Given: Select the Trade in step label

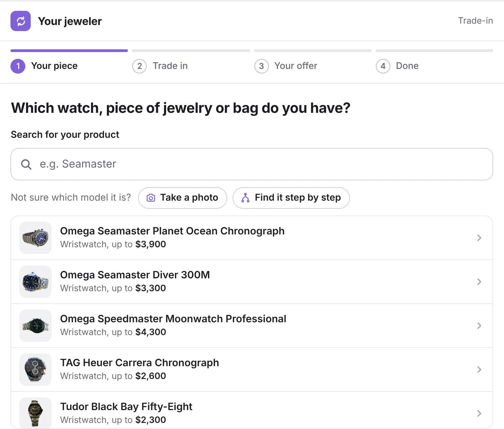Looking at the screenshot, I should click(170, 66).
